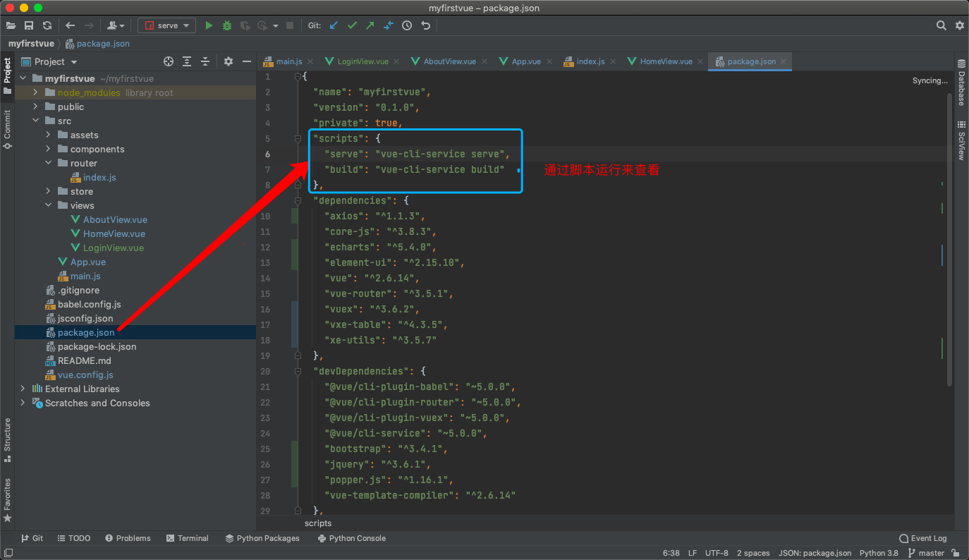Image resolution: width=969 pixels, height=560 pixels.
Task: Click the Open folder toolbar icon
Action: (x=11, y=25)
